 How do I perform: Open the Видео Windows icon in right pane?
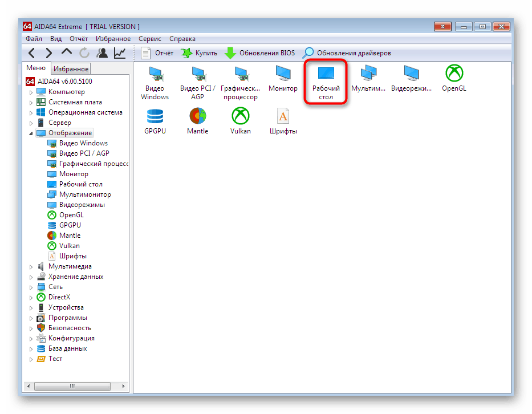coord(155,83)
